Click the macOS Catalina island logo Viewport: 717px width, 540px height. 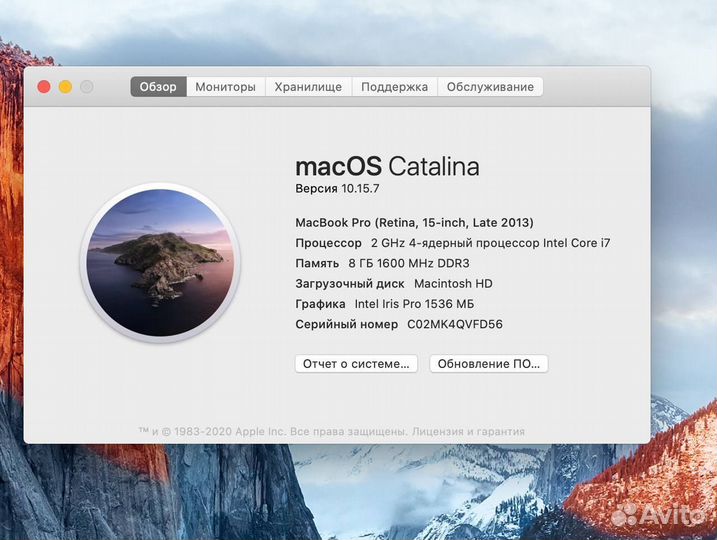coord(160,262)
